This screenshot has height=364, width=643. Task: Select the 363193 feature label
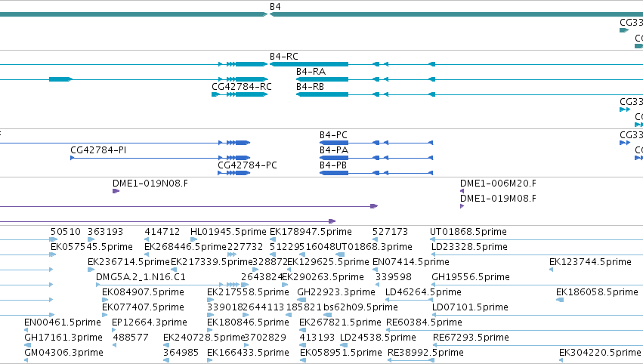coord(105,232)
